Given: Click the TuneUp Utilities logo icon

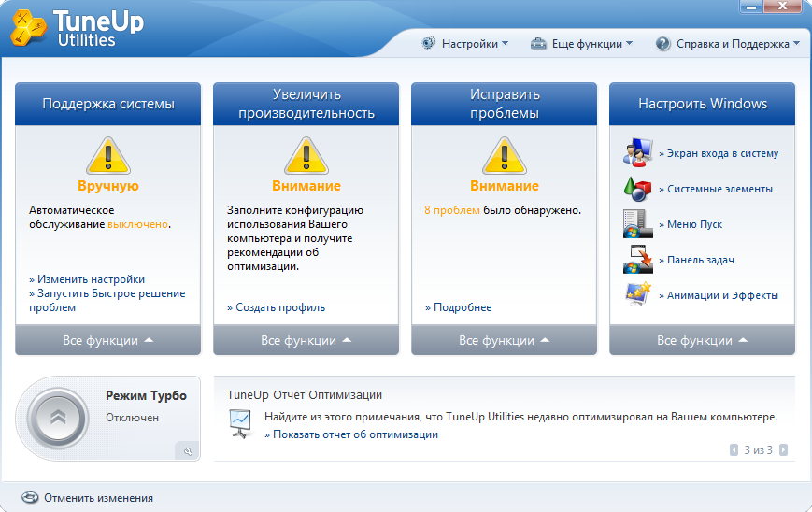Looking at the screenshot, I should 28,27.
